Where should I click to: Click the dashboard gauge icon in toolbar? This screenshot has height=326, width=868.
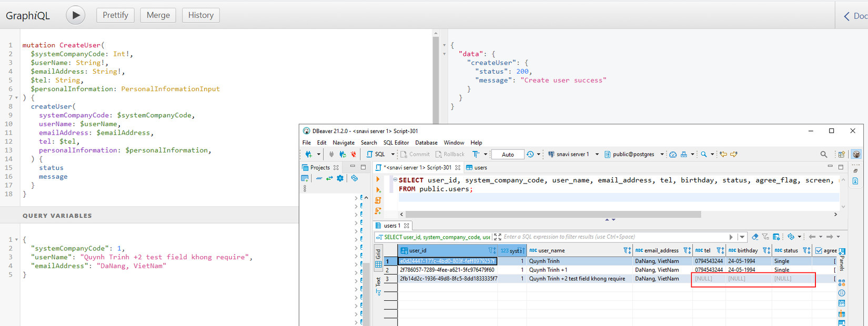673,155
